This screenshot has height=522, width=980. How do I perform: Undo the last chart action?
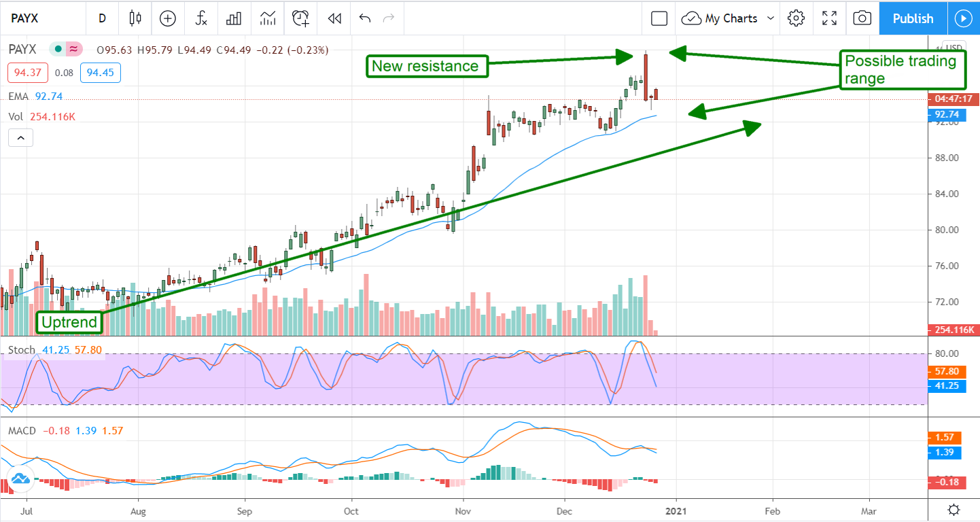pyautogui.click(x=365, y=18)
